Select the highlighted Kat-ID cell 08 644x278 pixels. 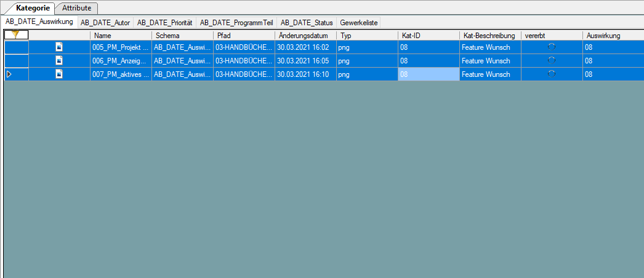point(429,74)
